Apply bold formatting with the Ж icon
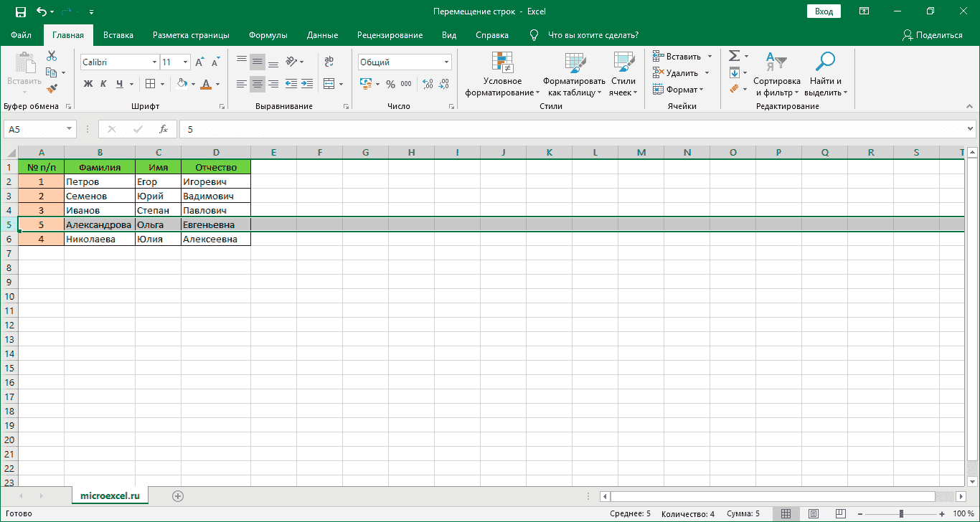 click(88, 84)
